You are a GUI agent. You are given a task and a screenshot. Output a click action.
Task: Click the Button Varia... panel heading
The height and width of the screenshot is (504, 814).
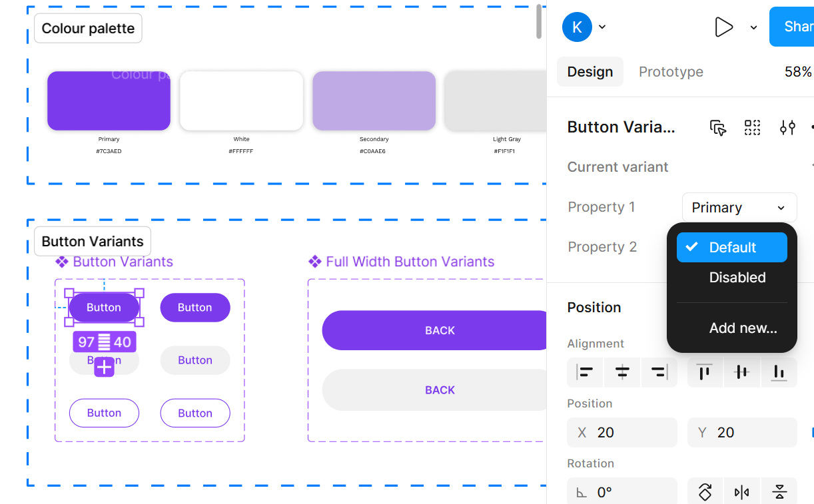621,127
